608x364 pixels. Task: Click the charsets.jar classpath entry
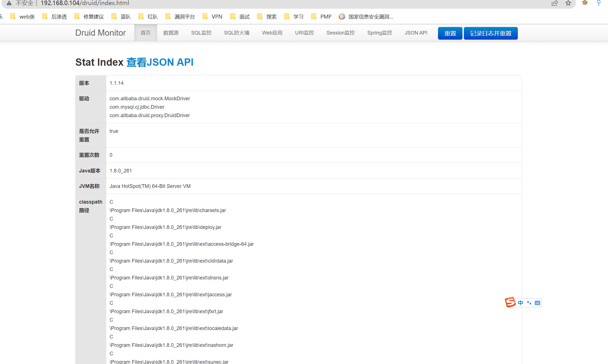168,210
